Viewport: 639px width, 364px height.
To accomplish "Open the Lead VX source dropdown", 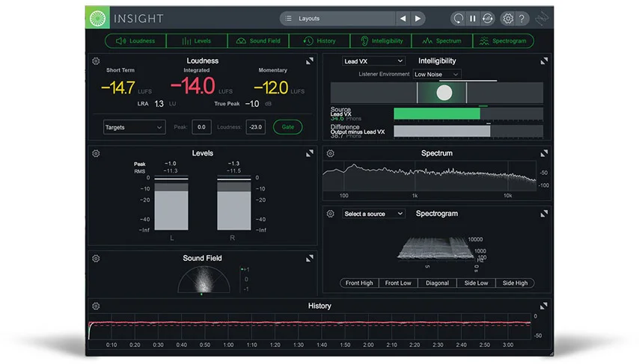I will pos(373,61).
